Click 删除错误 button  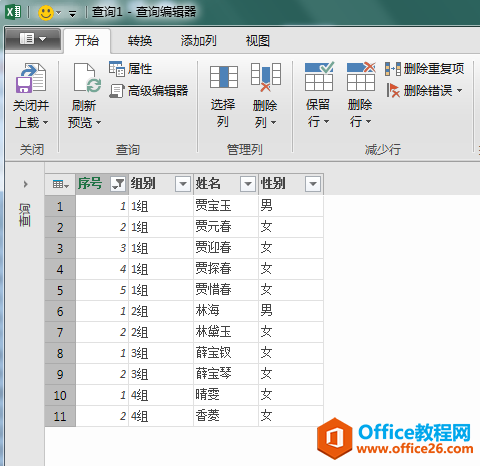click(x=419, y=90)
